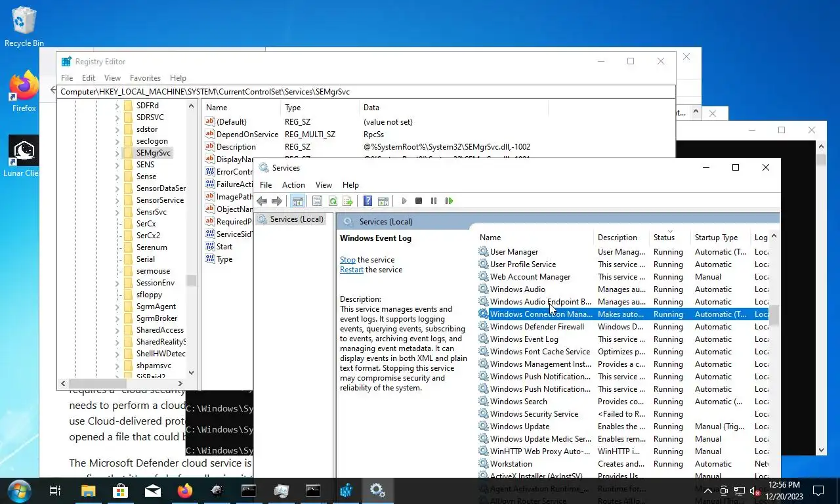Open the Mail app on the taskbar
Image resolution: width=840 pixels, height=504 pixels.
click(152, 490)
